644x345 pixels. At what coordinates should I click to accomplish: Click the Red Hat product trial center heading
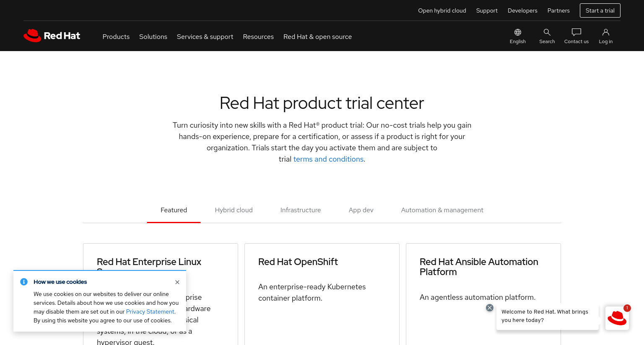[x=322, y=103]
